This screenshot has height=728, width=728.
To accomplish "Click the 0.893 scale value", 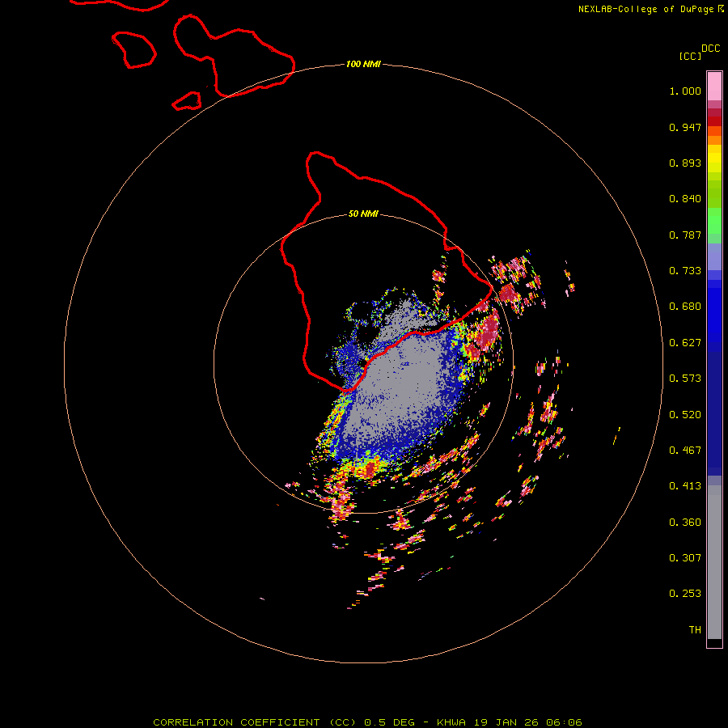I will [685, 163].
